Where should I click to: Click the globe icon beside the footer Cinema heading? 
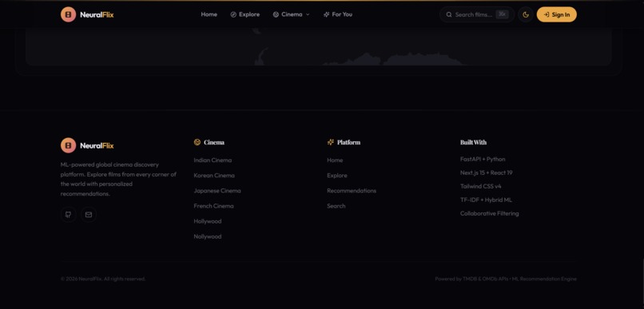(197, 142)
